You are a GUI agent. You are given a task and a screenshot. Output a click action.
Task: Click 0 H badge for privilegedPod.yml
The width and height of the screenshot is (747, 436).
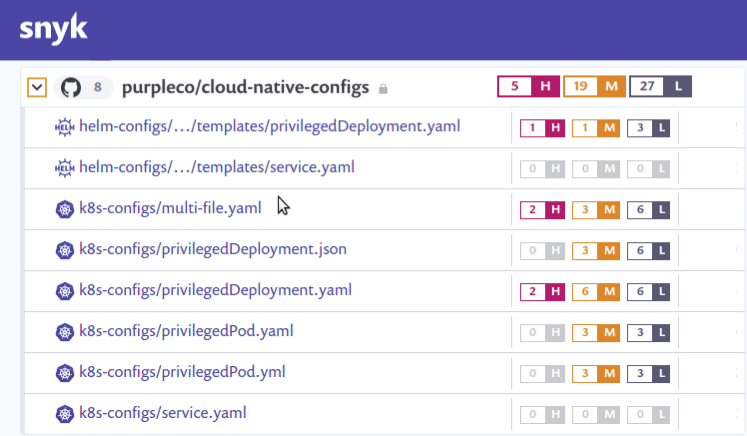click(x=542, y=374)
